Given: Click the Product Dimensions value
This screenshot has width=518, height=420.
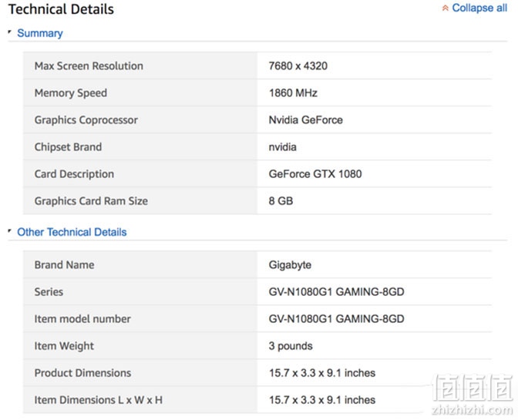Looking at the screenshot, I should [x=322, y=373].
